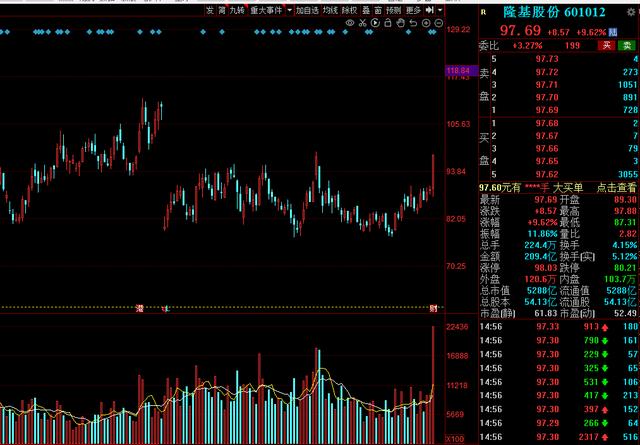Click the 金额 value 209.4亿
This screenshot has width=640, height=445.
540,257
